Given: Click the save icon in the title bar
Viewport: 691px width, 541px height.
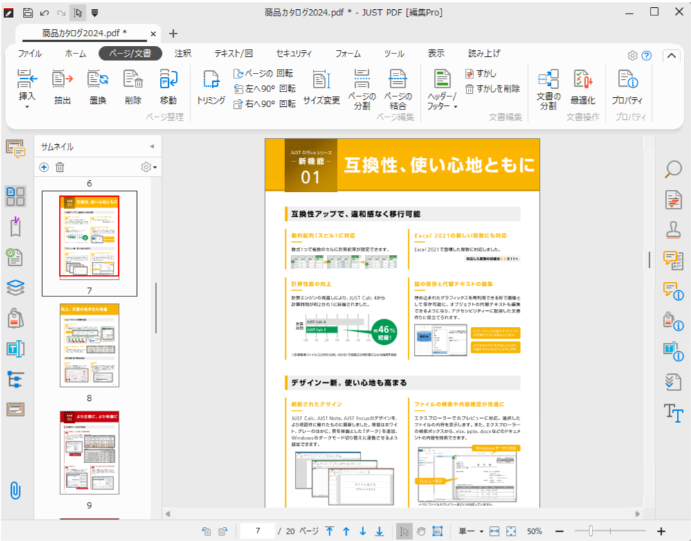Looking at the screenshot, I should point(28,12).
